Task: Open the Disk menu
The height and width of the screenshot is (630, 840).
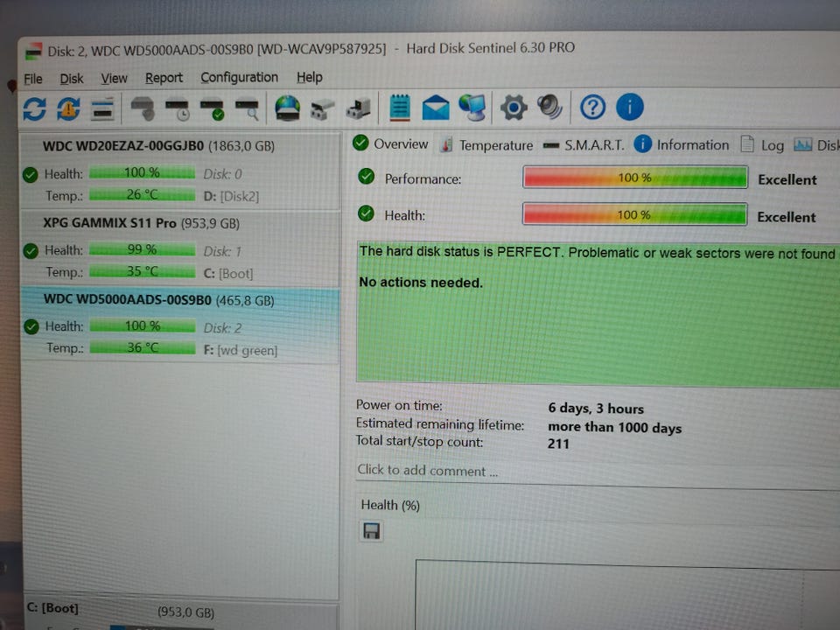Action: click(72, 80)
